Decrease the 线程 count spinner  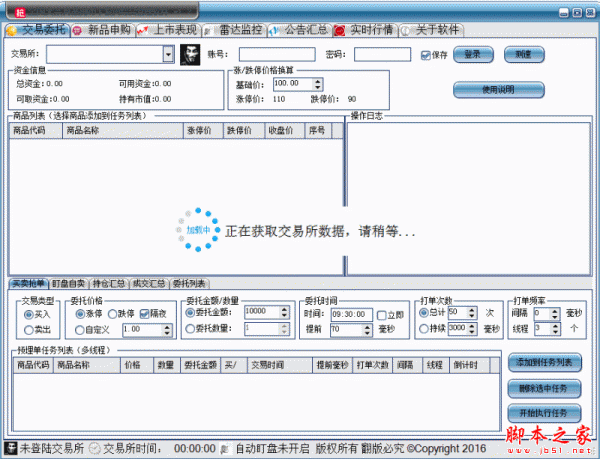tap(555, 332)
